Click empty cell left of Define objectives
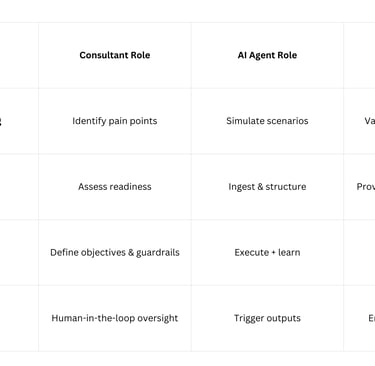Image resolution: width=375 pixels, height=366 pixels. pos(19,252)
